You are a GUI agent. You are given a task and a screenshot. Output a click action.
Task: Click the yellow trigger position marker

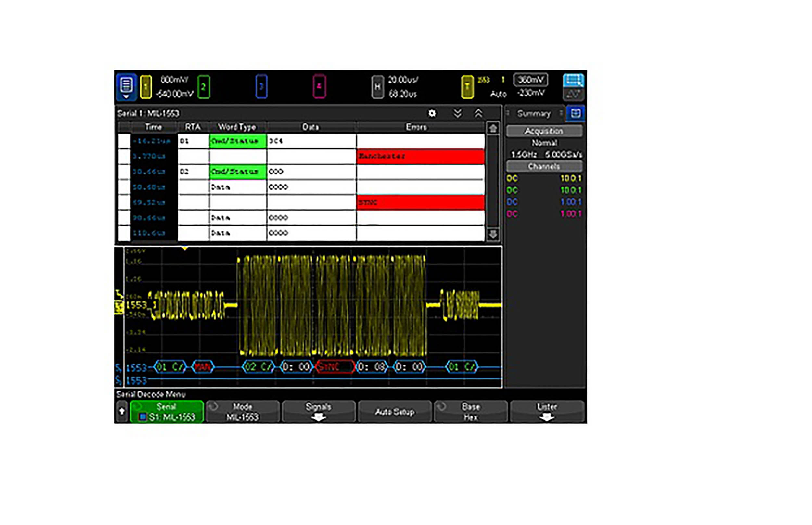coord(185,249)
